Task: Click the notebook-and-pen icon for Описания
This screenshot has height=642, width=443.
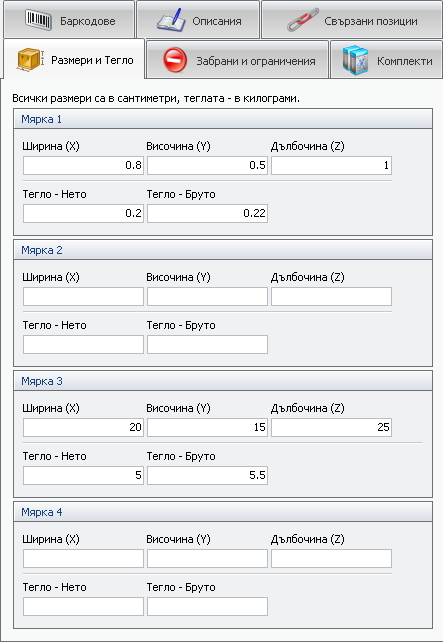Action: pyautogui.click(x=170, y=20)
